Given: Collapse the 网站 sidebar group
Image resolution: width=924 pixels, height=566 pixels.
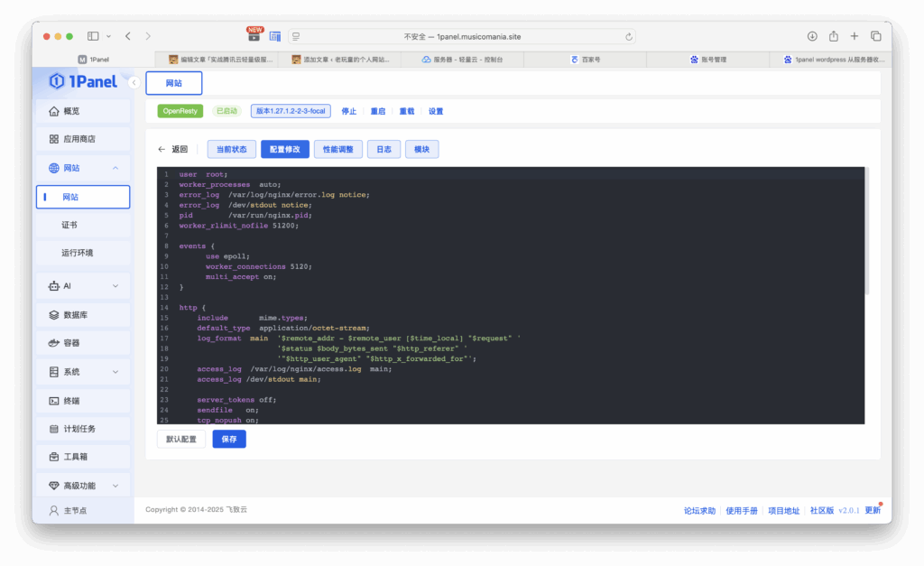Looking at the screenshot, I should 115,168.
